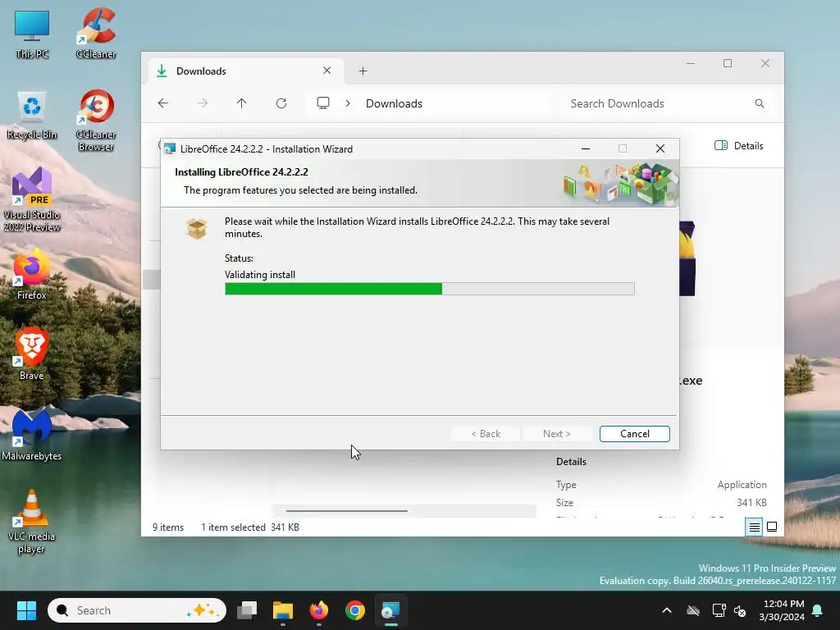The height and width of the screenshot is (630, 840).
Task: Click the disabled Back button in wizard
Action: tap(486, 434)
